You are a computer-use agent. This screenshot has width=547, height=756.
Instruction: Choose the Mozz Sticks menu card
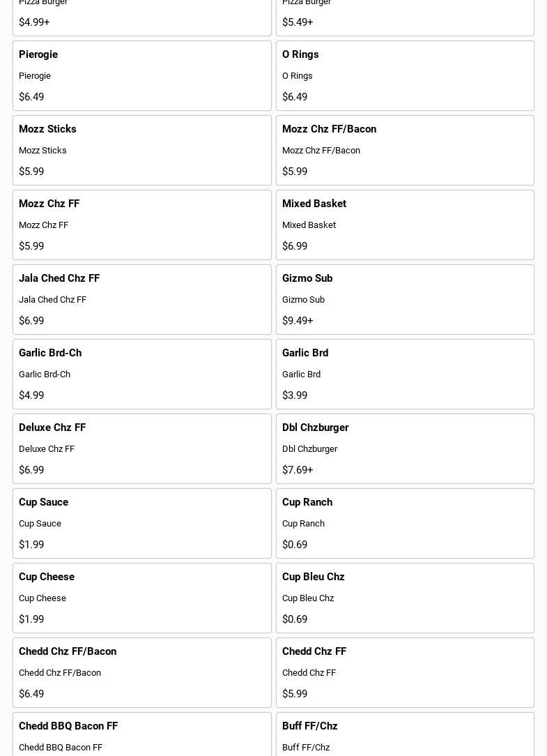(141, 150)
